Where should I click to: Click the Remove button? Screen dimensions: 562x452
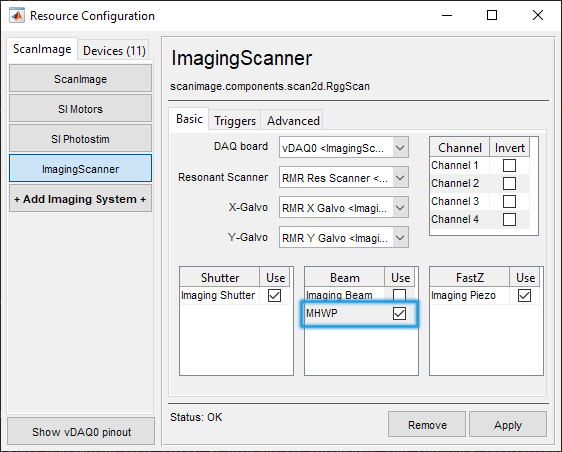427,425
